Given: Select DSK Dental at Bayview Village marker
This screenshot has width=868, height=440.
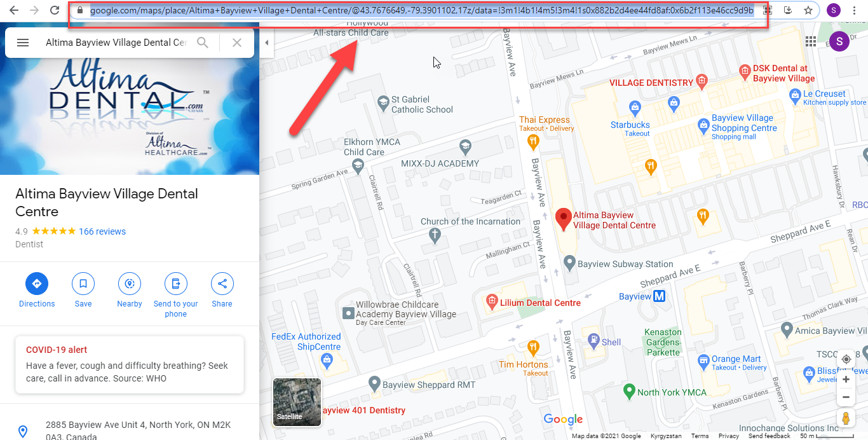Looking at the screenshot, I should tap(745, 72).
